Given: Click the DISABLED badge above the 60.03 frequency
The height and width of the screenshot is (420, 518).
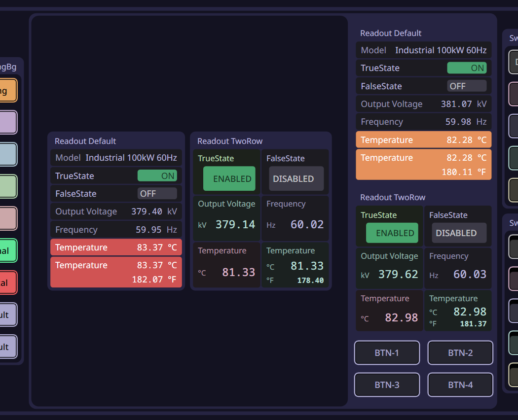Looking at the screenshot, I should (x=459, y=233).
